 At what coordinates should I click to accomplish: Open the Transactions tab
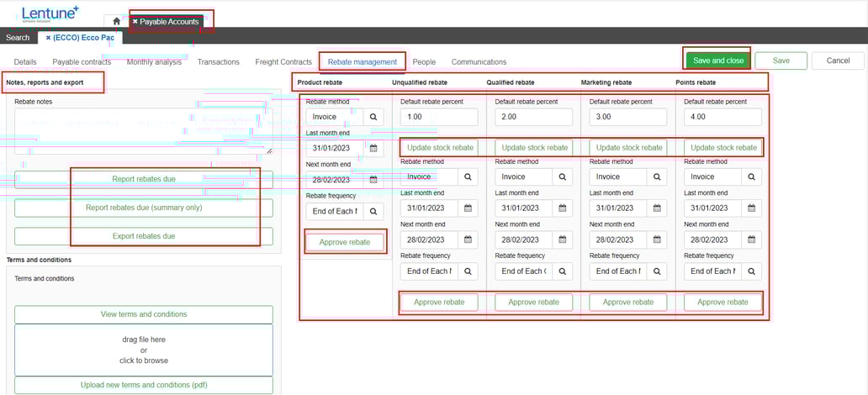point(219,62)
